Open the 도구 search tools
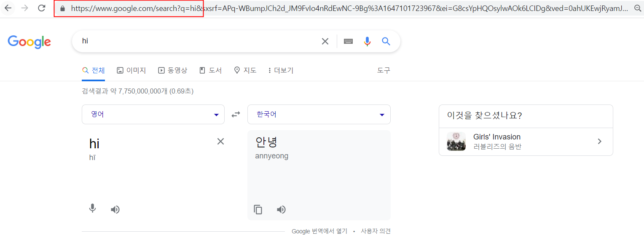This screenshot has width=644, height=238. point(384,70)
